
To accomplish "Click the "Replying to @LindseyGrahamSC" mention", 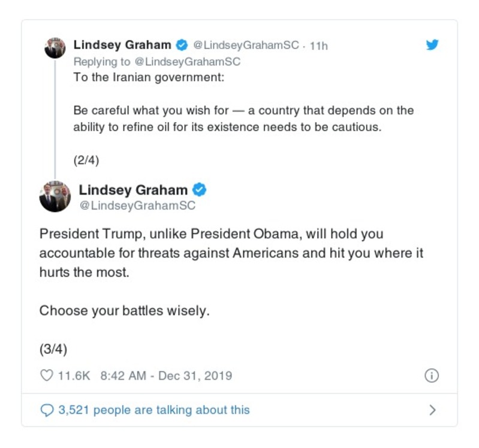I will click(186, 62).
